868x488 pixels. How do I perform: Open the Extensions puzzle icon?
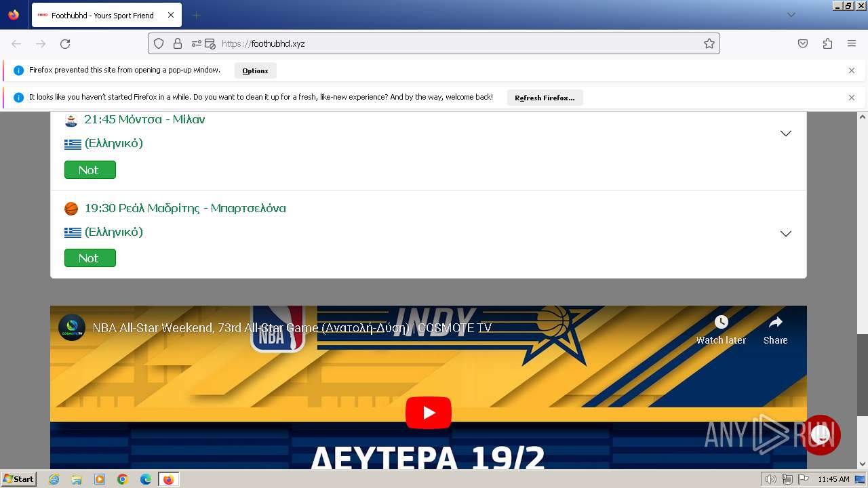pyautogui.click(x=827, y=43)
